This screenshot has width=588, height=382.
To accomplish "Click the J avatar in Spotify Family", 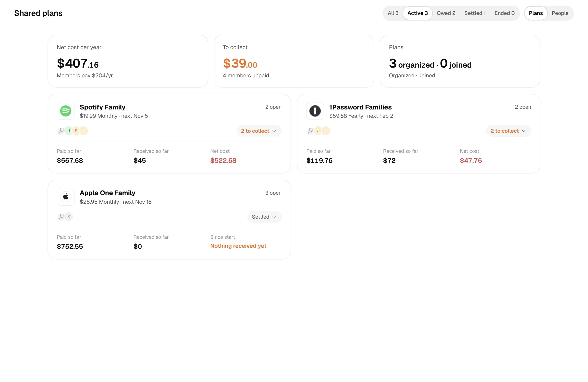I will point(69,131).
